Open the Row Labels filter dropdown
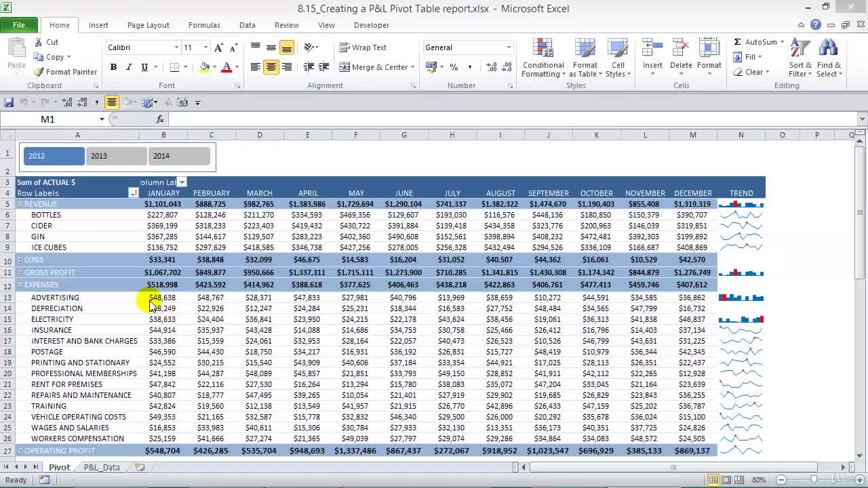868x488 pixels. tap(134, 193)
